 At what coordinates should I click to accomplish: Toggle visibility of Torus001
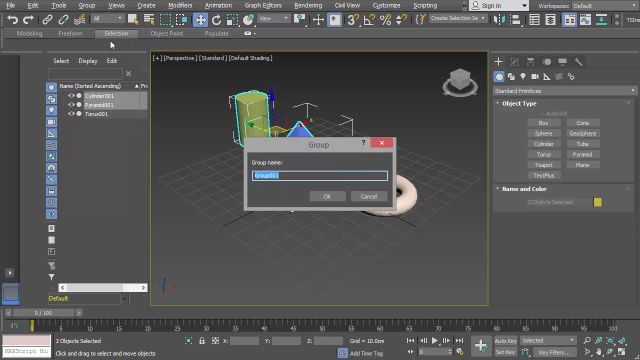[x=71, y=114]
